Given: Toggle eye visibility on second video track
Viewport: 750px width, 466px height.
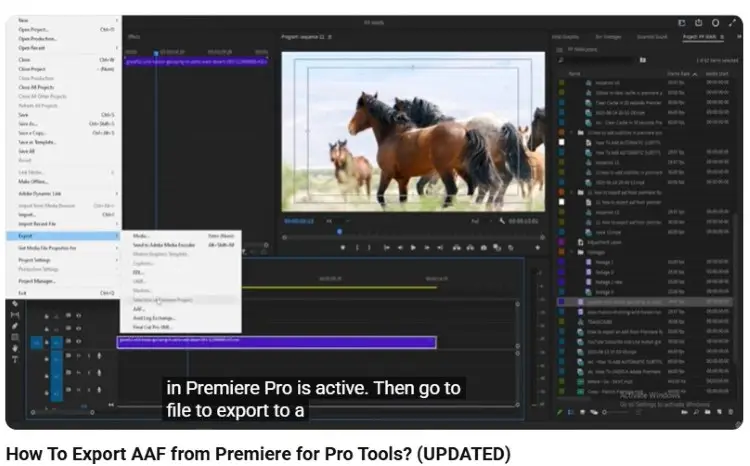Looking at the screenshot, I should (x=78, y=328).
